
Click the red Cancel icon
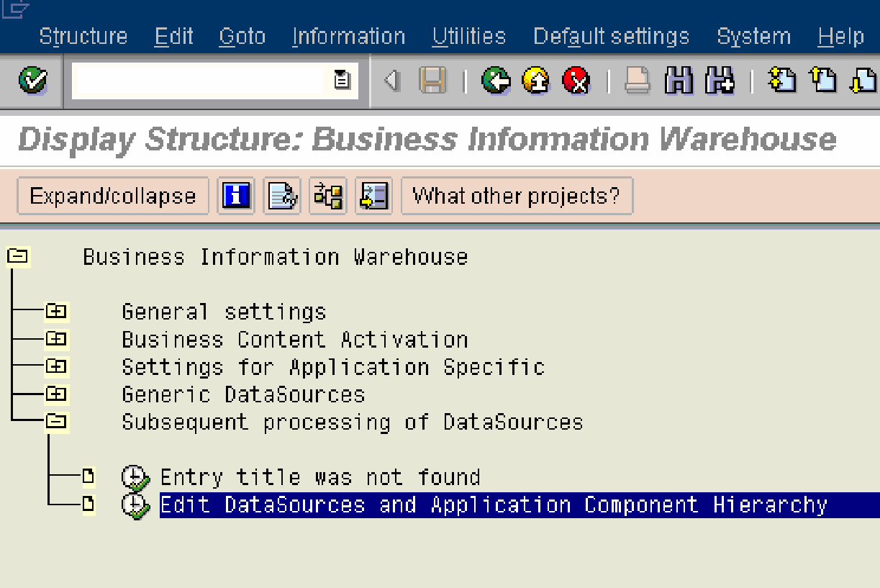click(576, 81)
